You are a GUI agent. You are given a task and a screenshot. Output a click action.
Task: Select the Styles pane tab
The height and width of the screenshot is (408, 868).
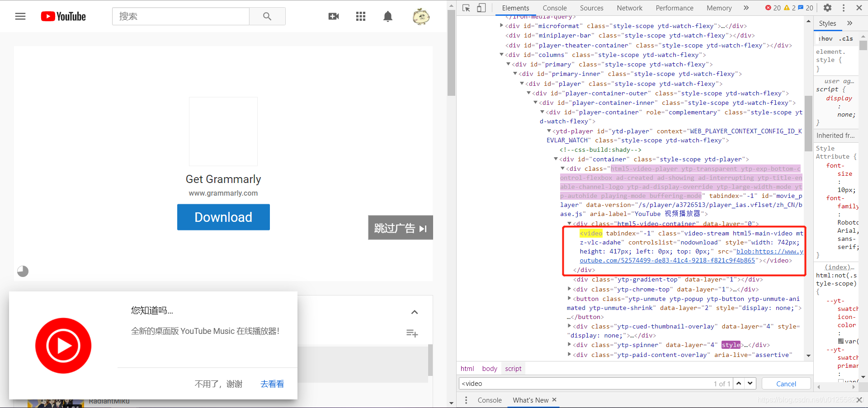(x=827, y=23)
